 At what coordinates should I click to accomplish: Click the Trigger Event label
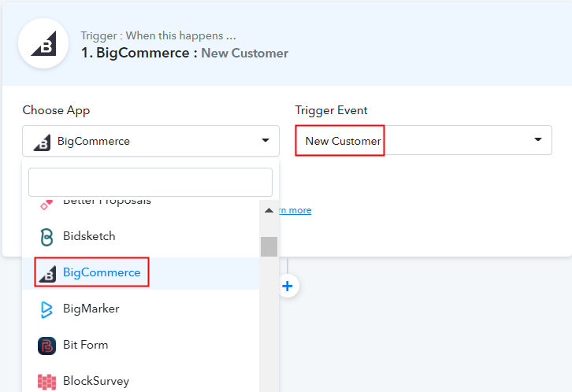click(x=331, y=110)
